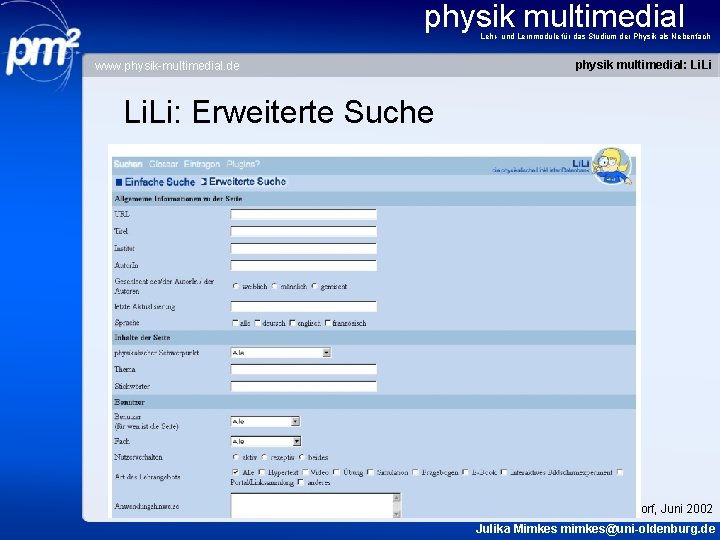Select the rezeptiv radio button
Viewport: 720px width, 540px height.
(x=264, y=457)
